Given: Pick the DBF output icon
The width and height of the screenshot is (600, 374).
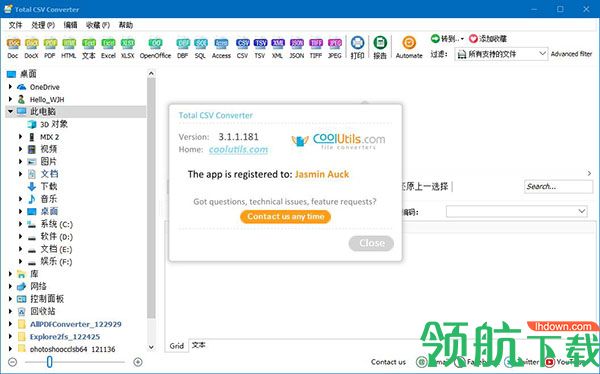Looking at the screenshot, I should click(183, 43).
